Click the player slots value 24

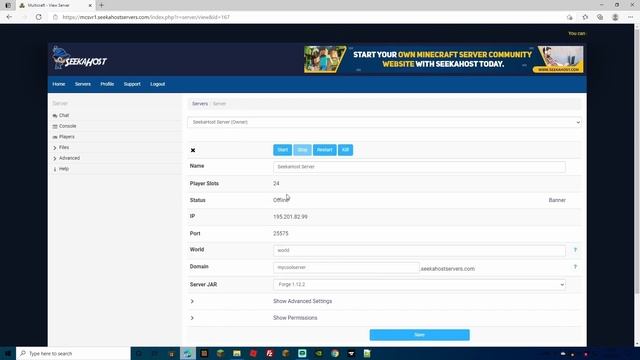coord(276,183)
